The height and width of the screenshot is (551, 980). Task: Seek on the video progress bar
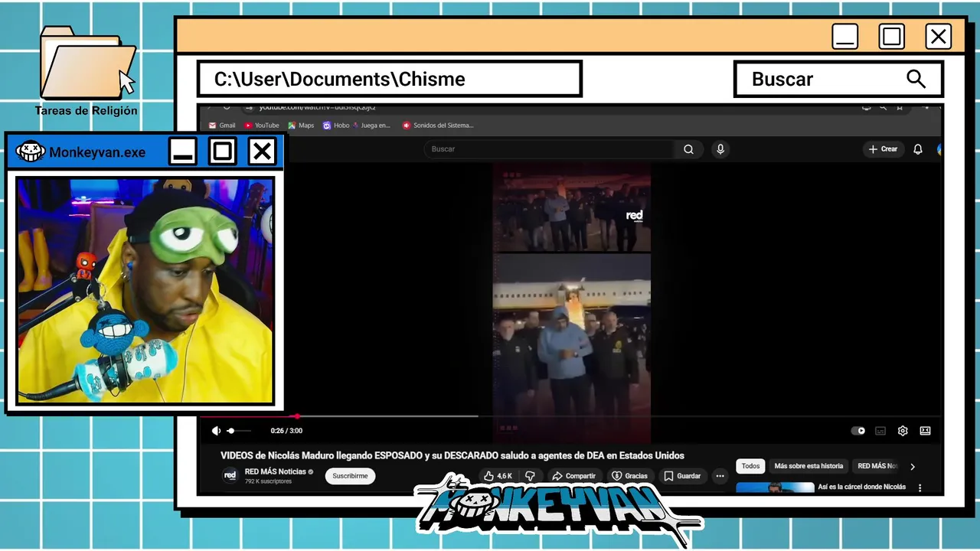click(570, 416)
